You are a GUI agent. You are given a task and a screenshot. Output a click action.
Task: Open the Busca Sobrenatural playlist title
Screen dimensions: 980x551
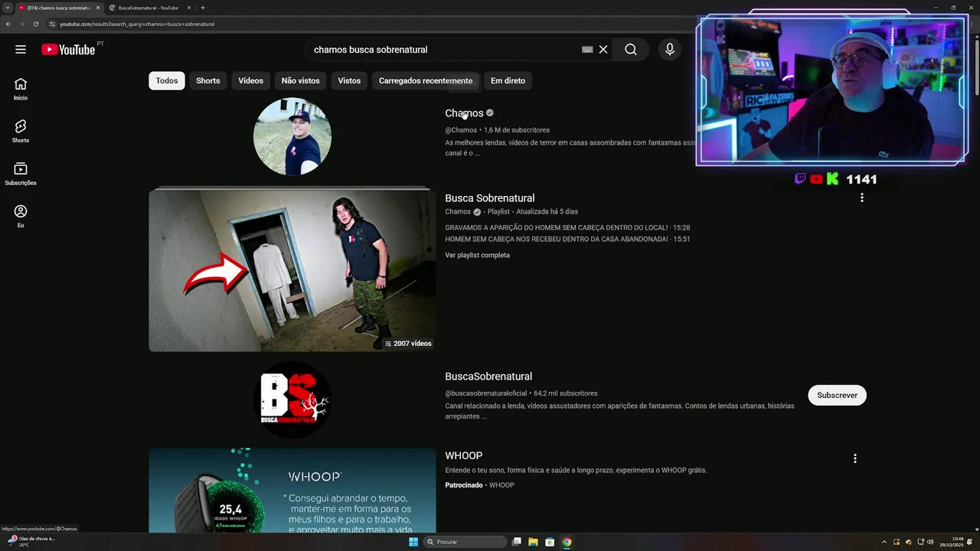click(x=490, y=198)
